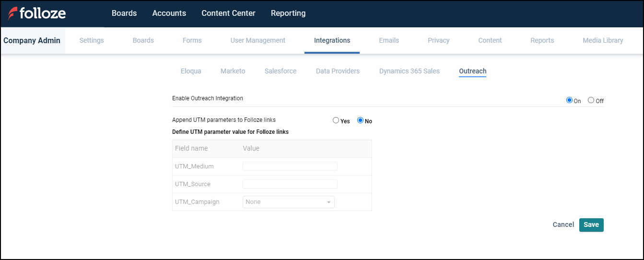Select the Salesforce integration tab
Viewport: 644px width, 260px height.
pos(281,71)
